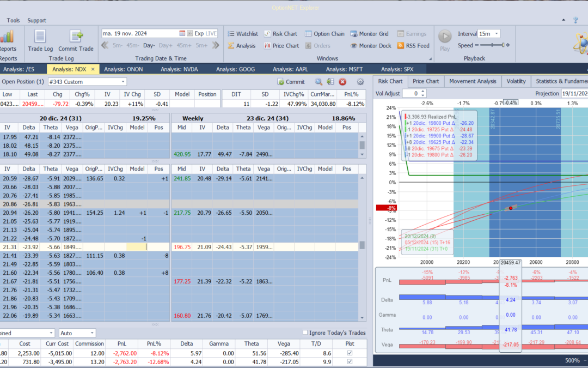Switch to Analysis: /ES tab
The height and width of the screenshot is (368, 588).
point(19,69)
